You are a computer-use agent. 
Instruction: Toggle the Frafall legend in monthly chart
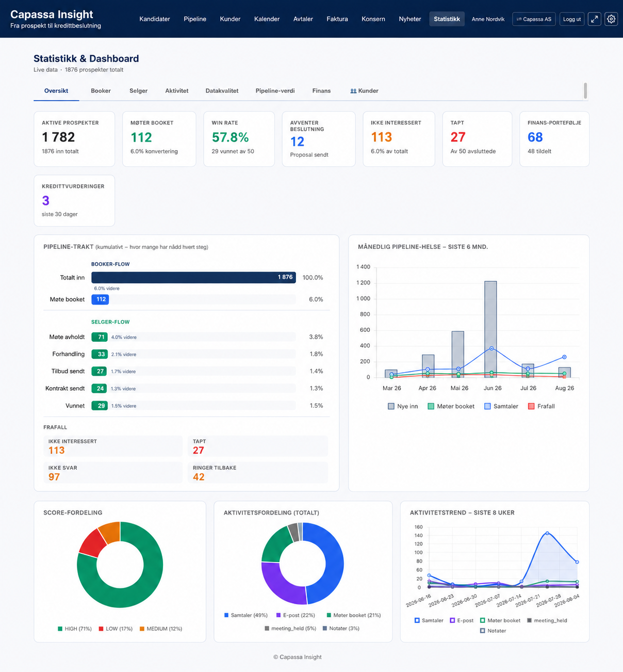pyautogui.click(x=541, y=406)
